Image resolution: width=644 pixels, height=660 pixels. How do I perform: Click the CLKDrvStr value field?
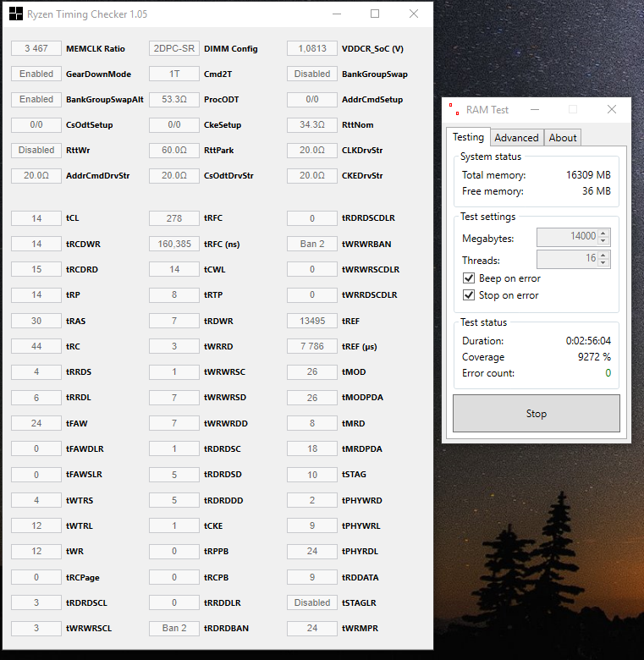tap(312, 150)
